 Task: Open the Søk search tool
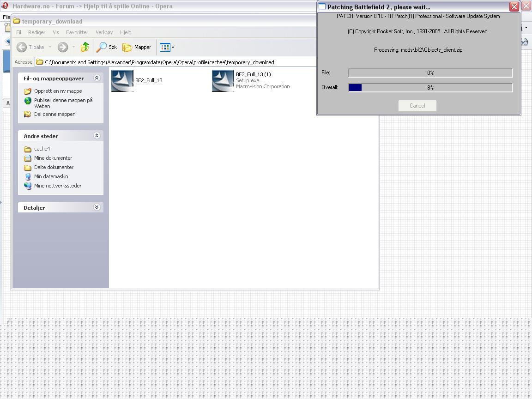click(x=107, y=47)
